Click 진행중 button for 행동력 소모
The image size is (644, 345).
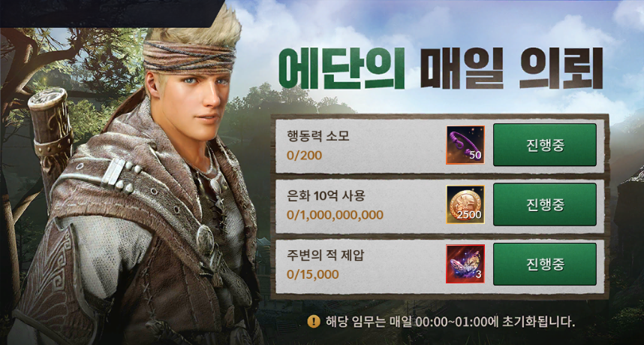pyautogui.click(x=545, y=145)
